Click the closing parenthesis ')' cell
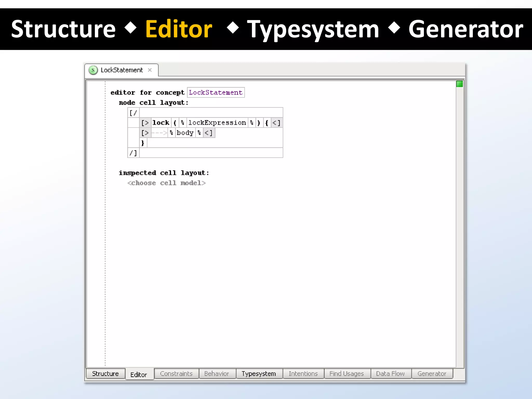 point(259,123)
